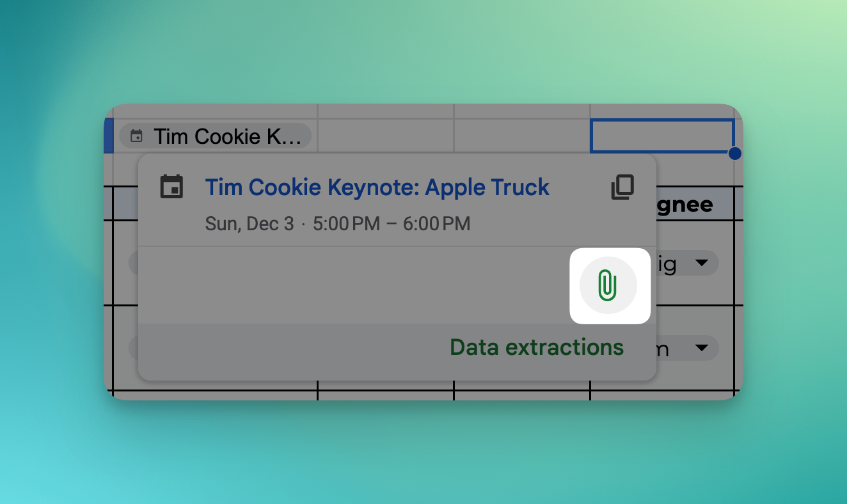The height and width of the screenshot is (504, 847).
Task: Click the blue fill handle dot
Action: (x=734, y=154)
